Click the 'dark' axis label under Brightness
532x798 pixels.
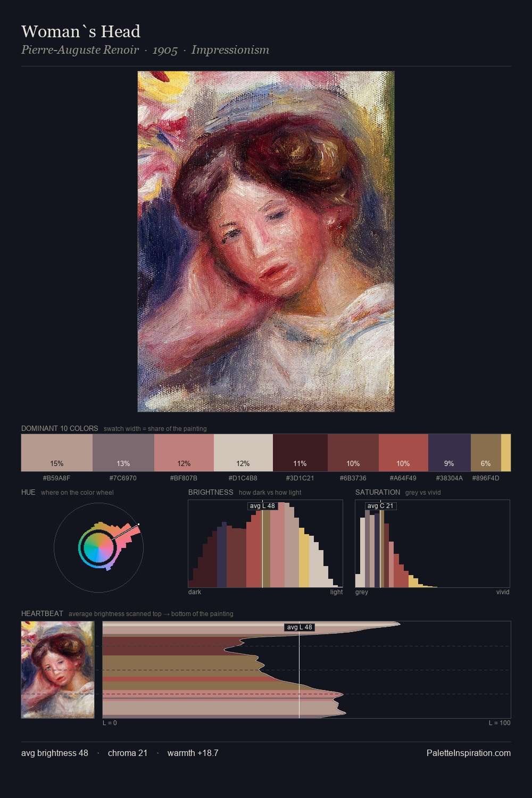[195, 592]
